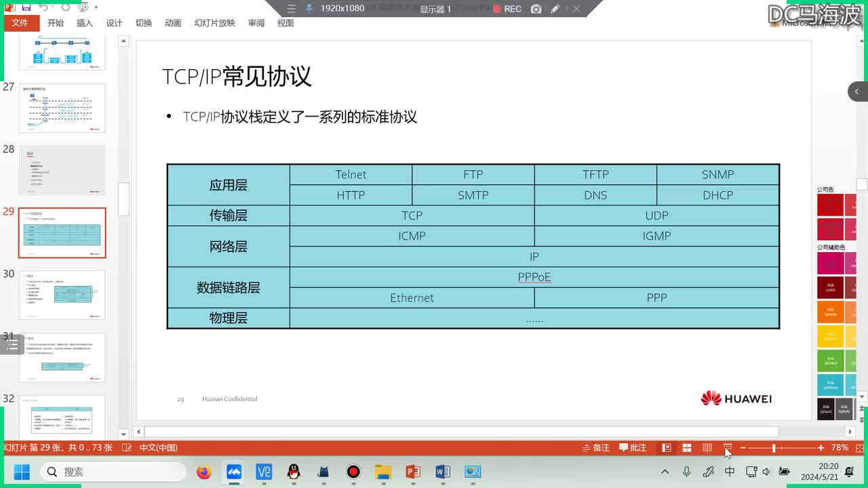This screenshot has height=488, width=868.
Task: Open the 切换 ribbon tab
Action: click(x=144, y=23)
